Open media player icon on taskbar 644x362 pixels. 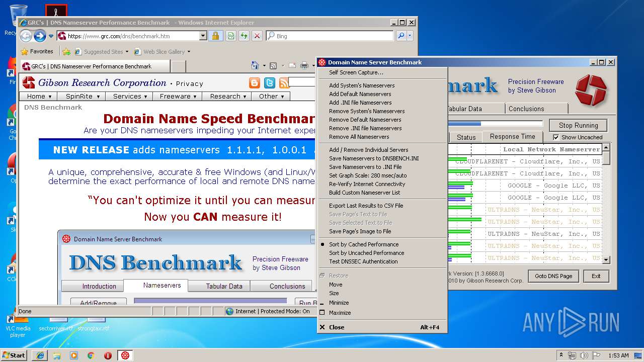coord(74,355)
